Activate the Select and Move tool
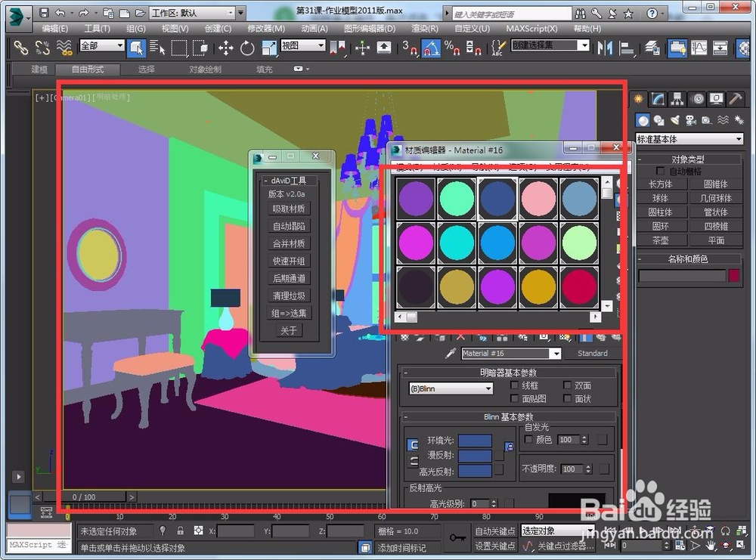The height and width of the screenshot is (560, 756). coord(225,48)
